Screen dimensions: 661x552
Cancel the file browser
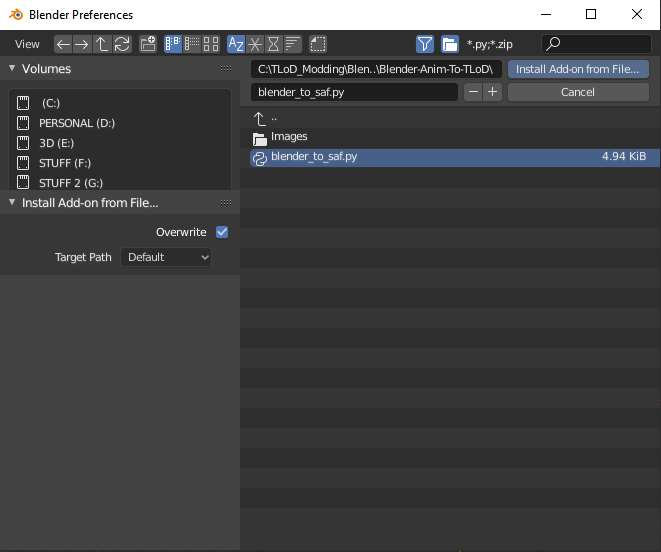coord(578,92)
